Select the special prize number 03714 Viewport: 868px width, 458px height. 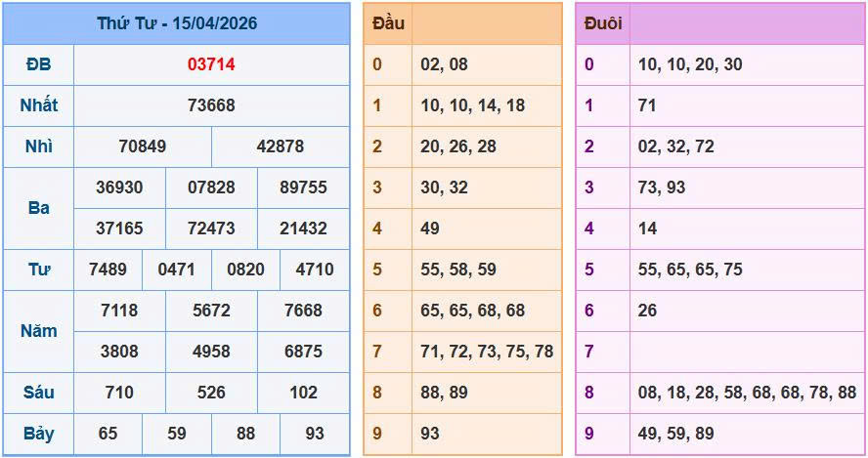tap(211, 64)
